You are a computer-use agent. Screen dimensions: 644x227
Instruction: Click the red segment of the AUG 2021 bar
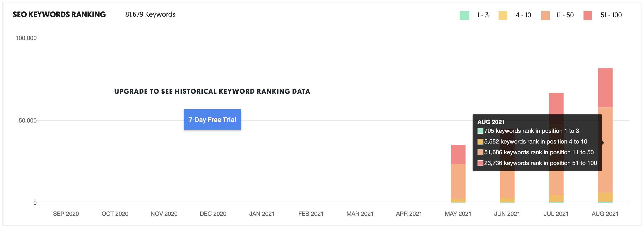605,88
